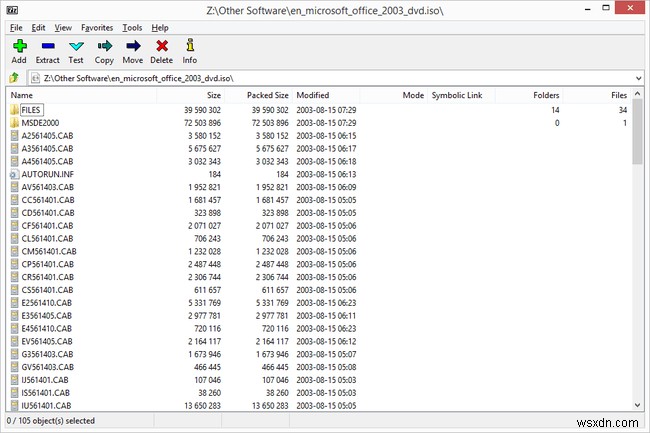Click the Move toolbar icon
650x433 pixels.
point(132,46)
